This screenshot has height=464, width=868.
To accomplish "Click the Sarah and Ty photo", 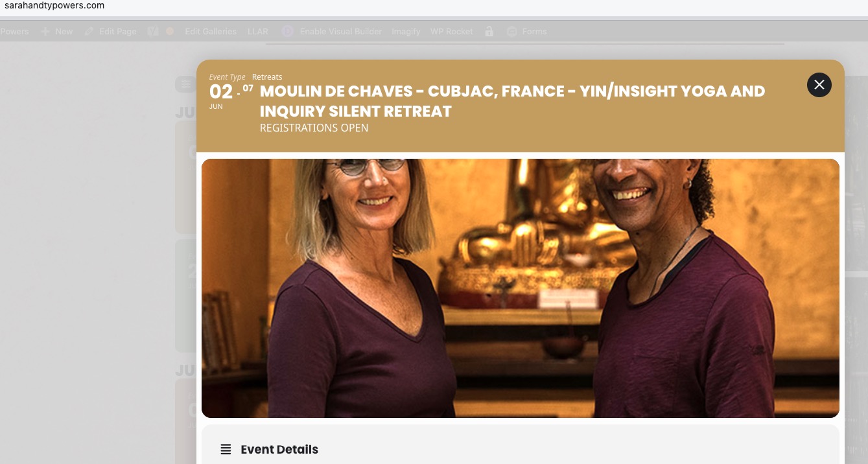I will [x=521, y=288].
